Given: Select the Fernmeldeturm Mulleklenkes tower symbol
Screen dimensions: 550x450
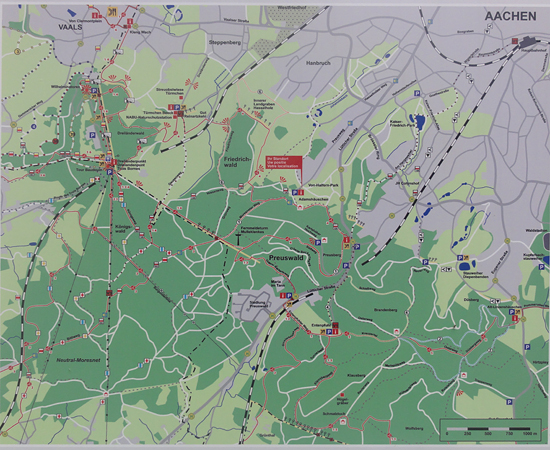Looking at the screenshot, I should pyautogui.click(x=238, y=239).
